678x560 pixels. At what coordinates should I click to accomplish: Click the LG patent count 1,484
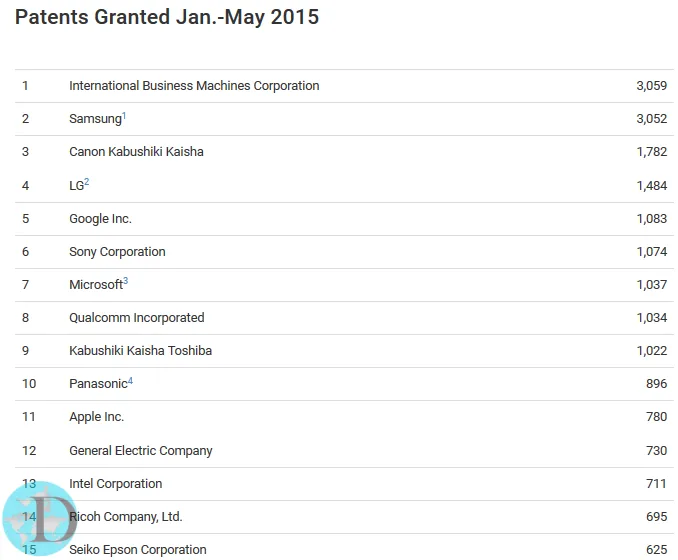(x=652, y=186)
